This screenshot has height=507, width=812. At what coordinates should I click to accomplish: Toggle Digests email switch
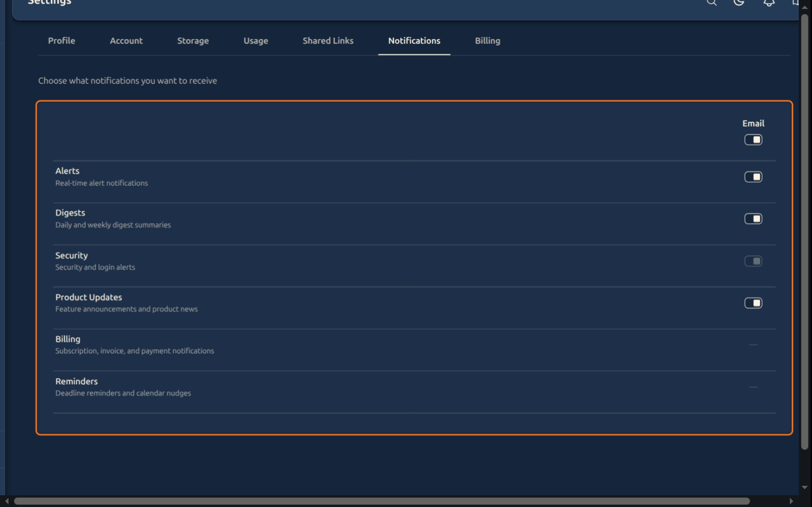(x=753, y=219)
